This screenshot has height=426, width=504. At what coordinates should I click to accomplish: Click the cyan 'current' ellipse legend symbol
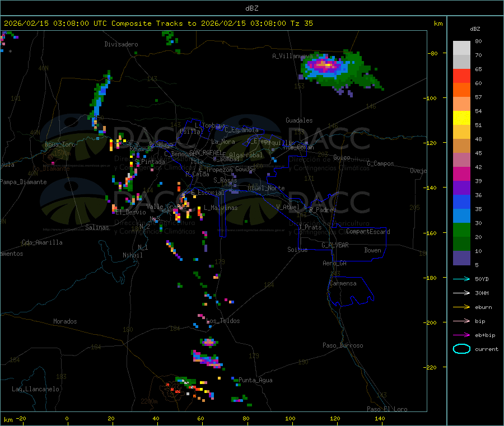[x=461, y=349]
